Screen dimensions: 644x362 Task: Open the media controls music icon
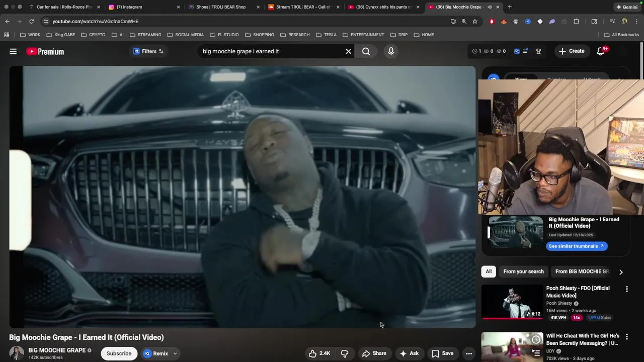point(612,21)
